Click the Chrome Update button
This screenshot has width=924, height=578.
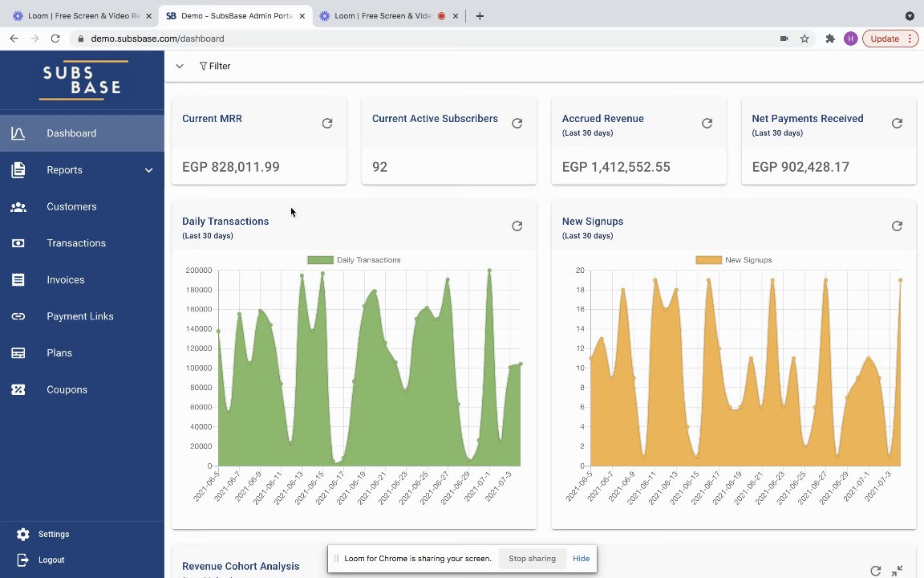click(x=890, y=39)
